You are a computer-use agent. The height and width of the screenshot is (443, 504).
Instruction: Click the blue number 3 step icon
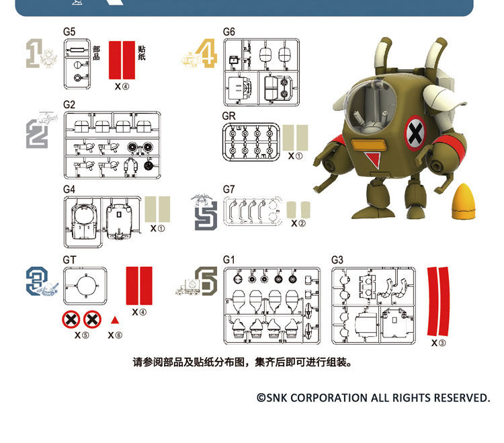(x=37, y=281)
